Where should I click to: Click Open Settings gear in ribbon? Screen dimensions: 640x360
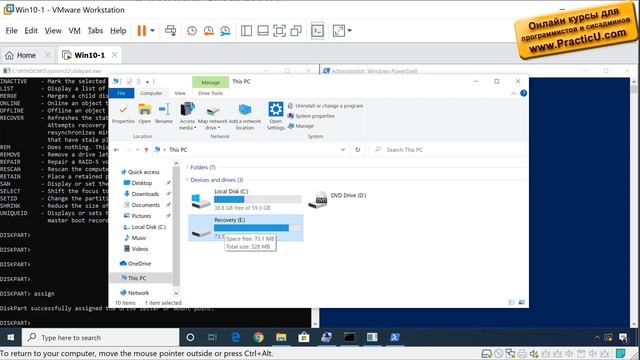pyautogui.click(x=276, y=116)
